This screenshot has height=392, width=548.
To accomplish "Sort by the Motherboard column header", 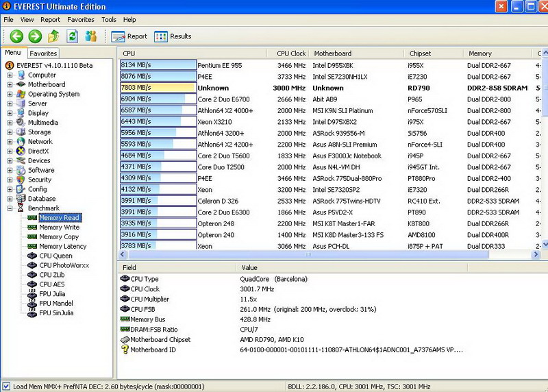I will 356,53.
